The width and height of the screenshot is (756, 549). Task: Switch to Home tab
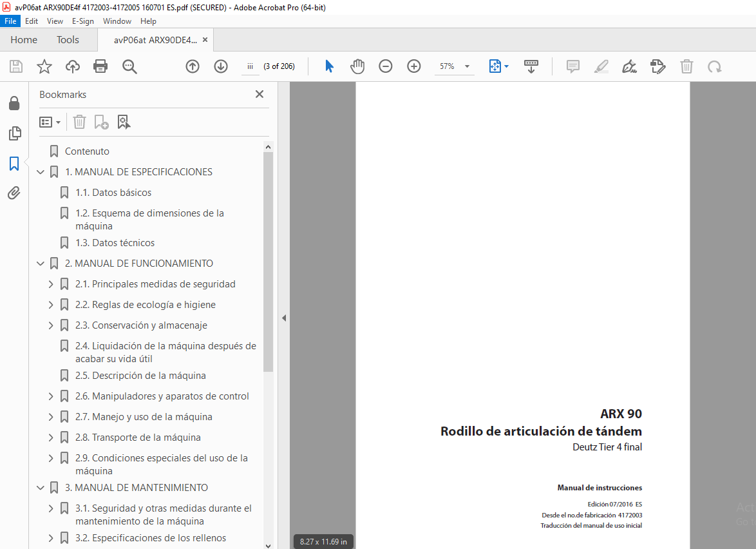pyautogui.click(x=24, y=39)
